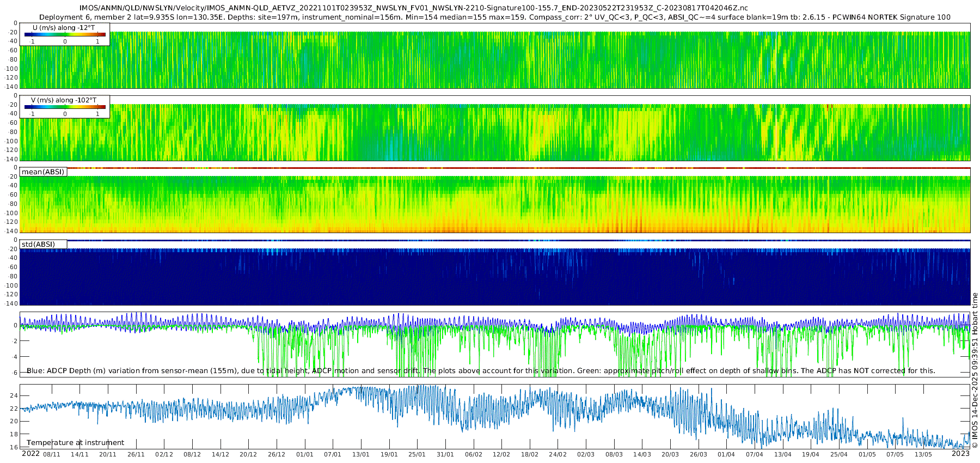Click the 16 tick on temperature axis
The width and height of the screenshot is (980, 463).
click(x=14, y=447)
